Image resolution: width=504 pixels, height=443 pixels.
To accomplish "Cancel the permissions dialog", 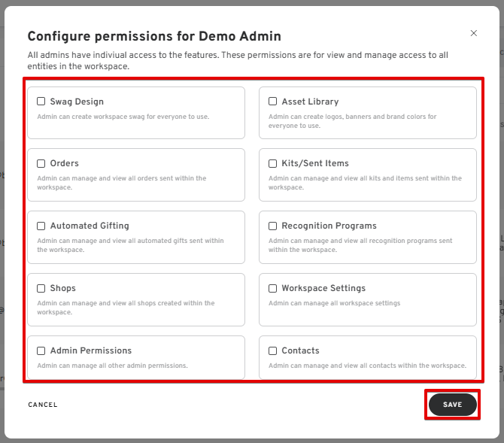I will (x=43, y=405).
